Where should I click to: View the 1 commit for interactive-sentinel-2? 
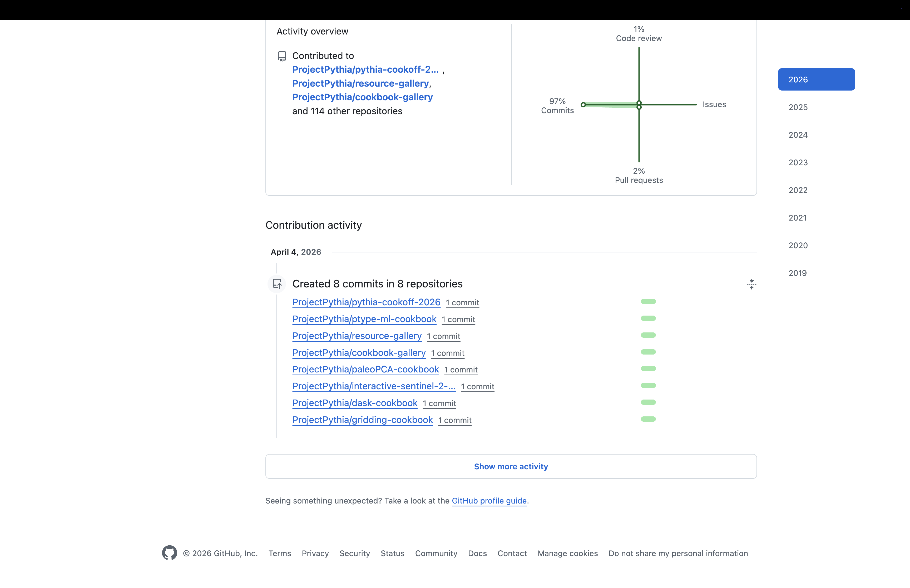coord(477,386)
